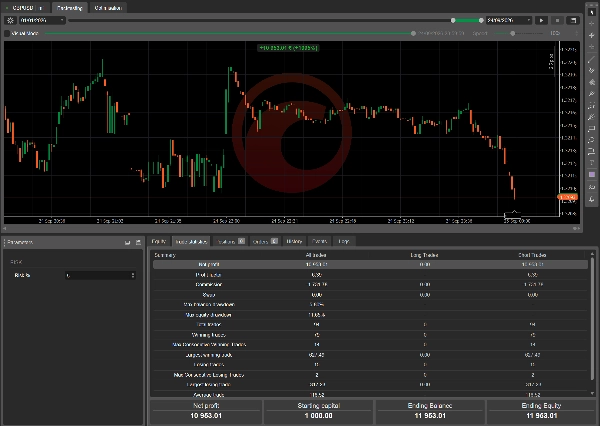Viewport: 600px width, 426px height.
Task: Click the icon right below the purple swatch
Action: coord(592,187)
